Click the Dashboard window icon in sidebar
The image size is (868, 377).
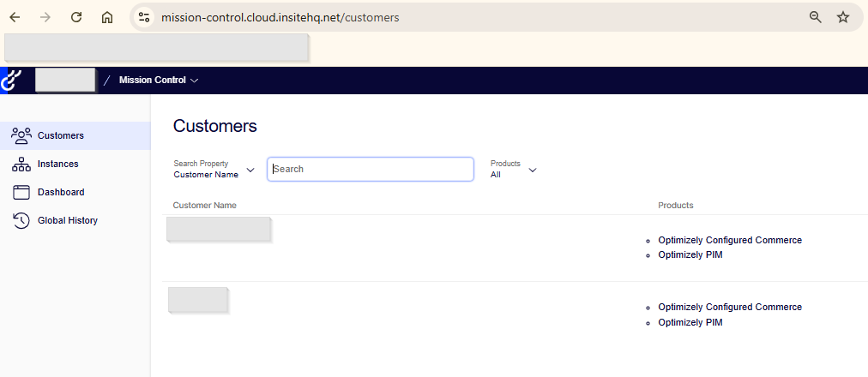pyautogui.click(x=21, y=192)
